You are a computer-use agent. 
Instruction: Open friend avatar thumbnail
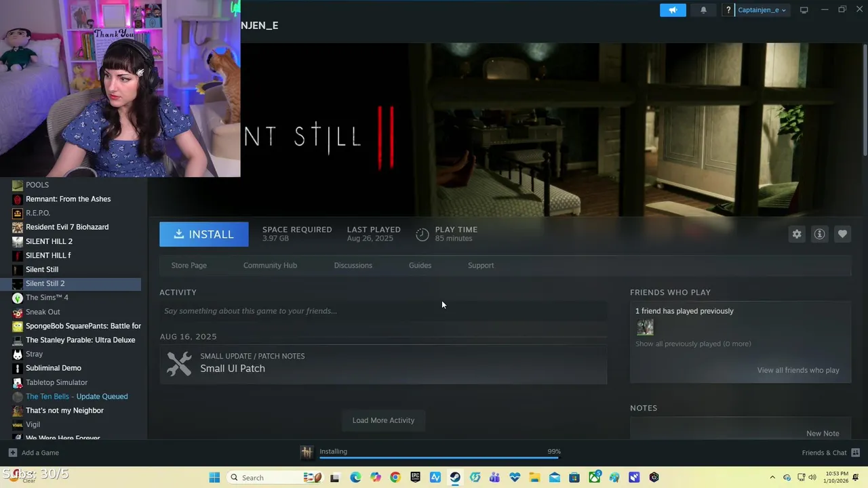tap(645, 327)
